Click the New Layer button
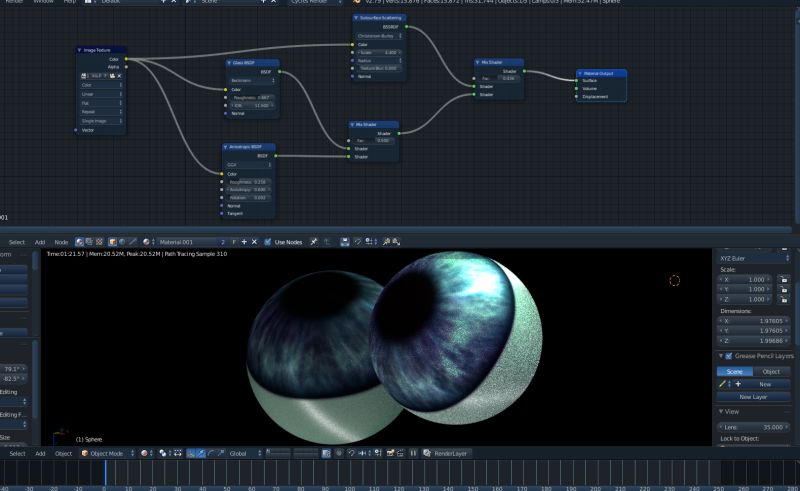Image resolution: width=800 pixels, height=491 pixels. (754, 397)
